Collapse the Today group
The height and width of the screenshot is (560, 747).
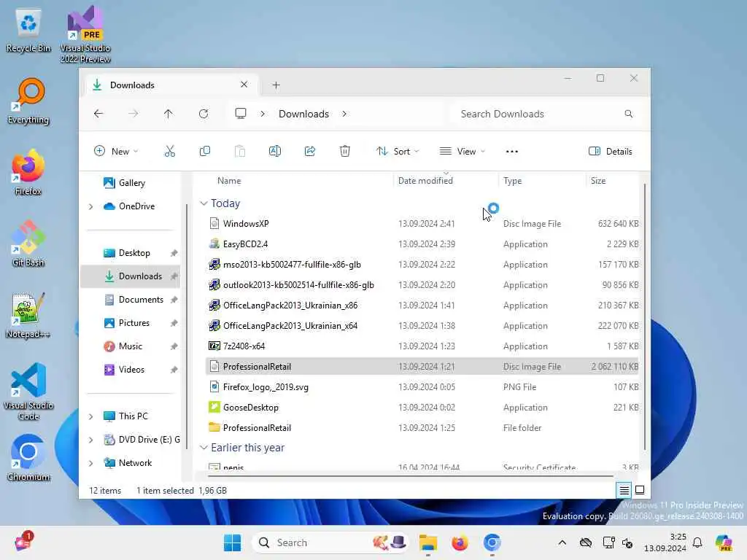coord(204,203)
